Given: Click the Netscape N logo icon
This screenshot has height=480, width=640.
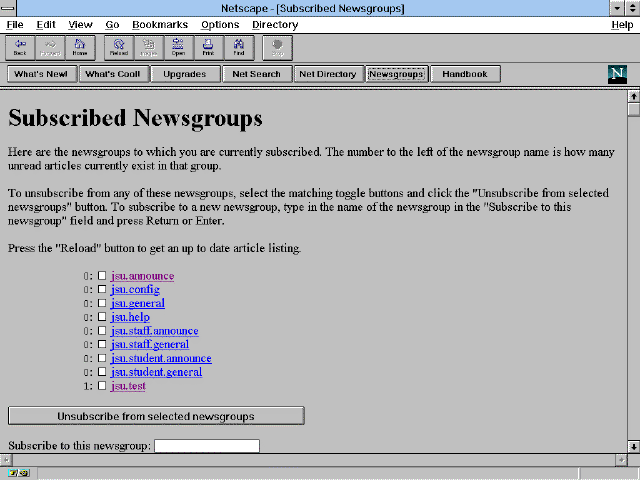Looking at the screenshot, I should (x=617, y=74).
